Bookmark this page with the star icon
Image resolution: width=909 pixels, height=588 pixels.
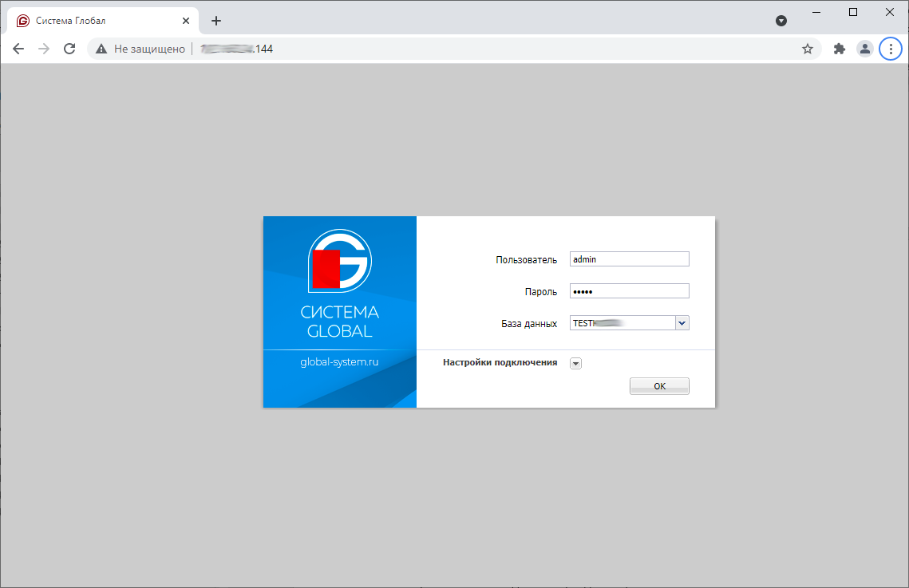point(807,49)
